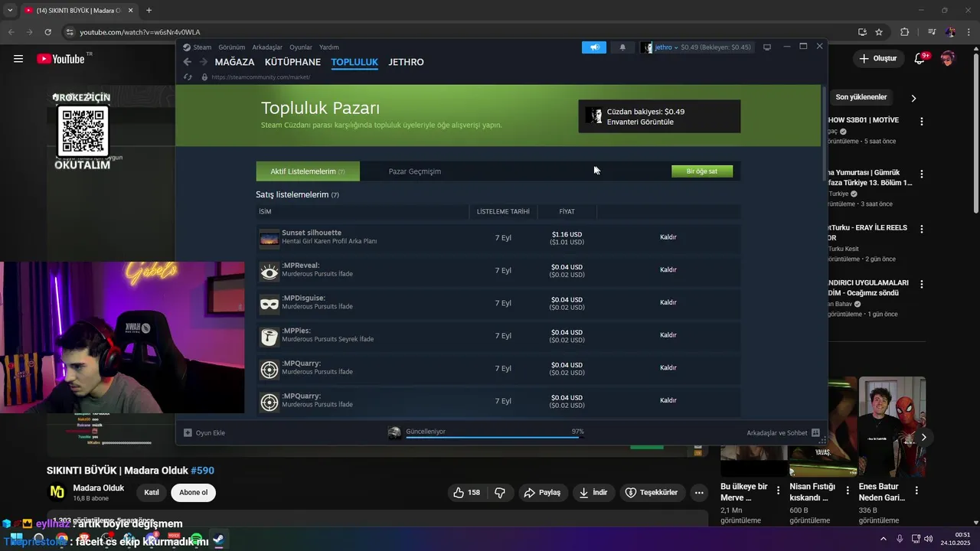Go forward with Steam forward arrow
This screenshot has width=980, height=551.
204,62
